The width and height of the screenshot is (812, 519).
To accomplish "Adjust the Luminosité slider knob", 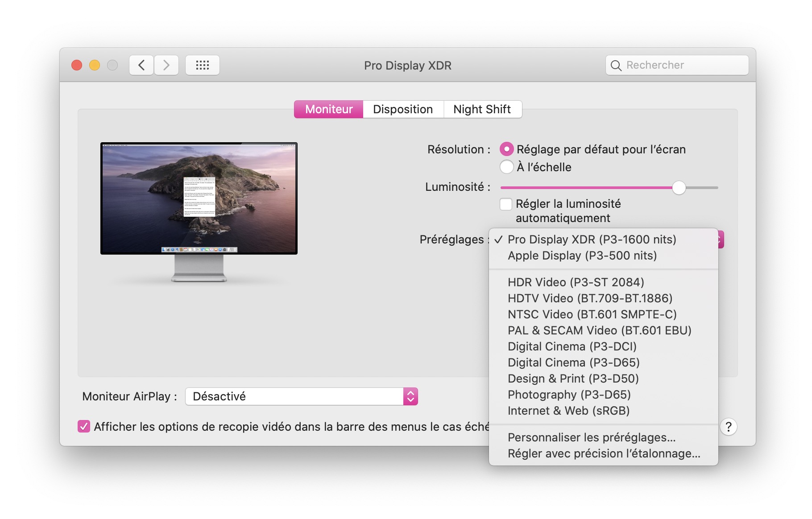I will click(679, 188).
